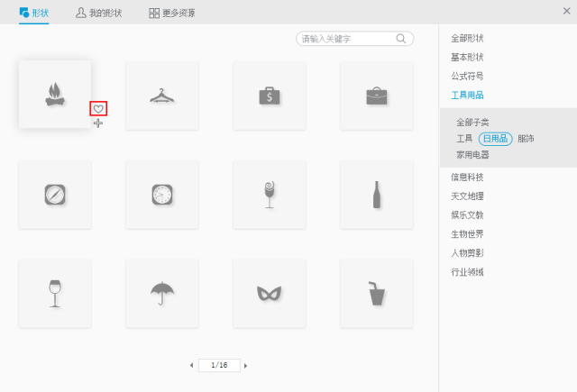Focus the keyword search field

tap(354, 39)
